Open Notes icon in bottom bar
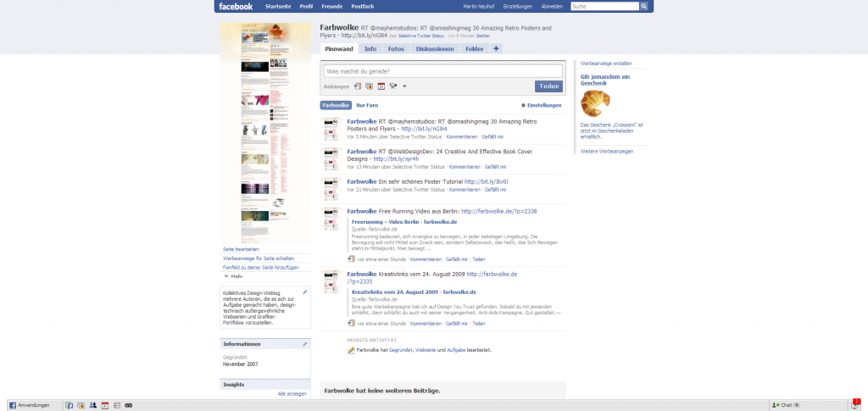 tap(117, 405)
